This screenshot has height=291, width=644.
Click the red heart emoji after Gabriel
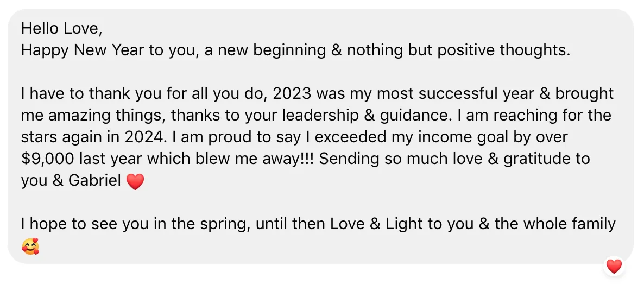[x=135, y=181]
